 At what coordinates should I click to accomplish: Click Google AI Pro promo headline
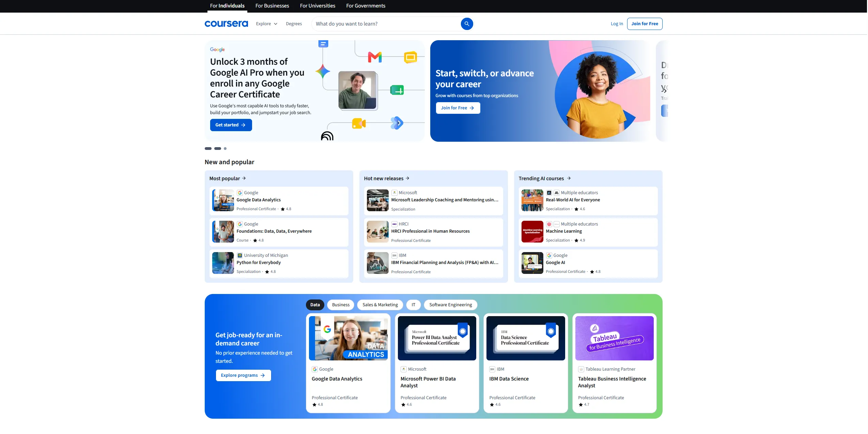tap(257, 78)
